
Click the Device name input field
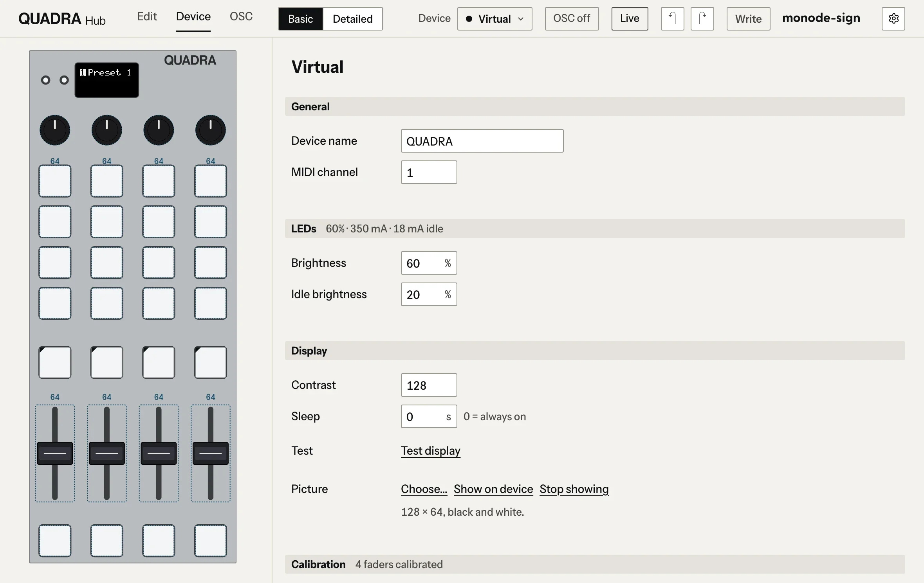tap(482, 141)
